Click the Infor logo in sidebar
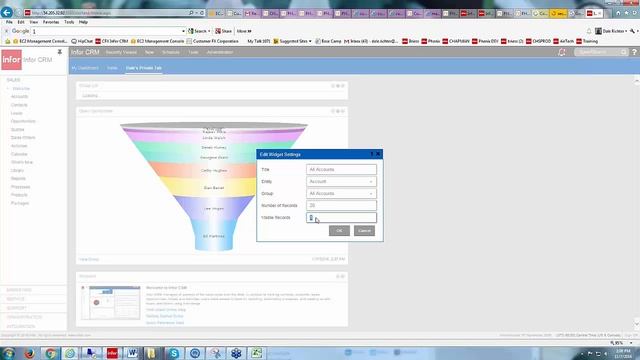This screenshot has height=360, width=640. click(x=11, y=60)
